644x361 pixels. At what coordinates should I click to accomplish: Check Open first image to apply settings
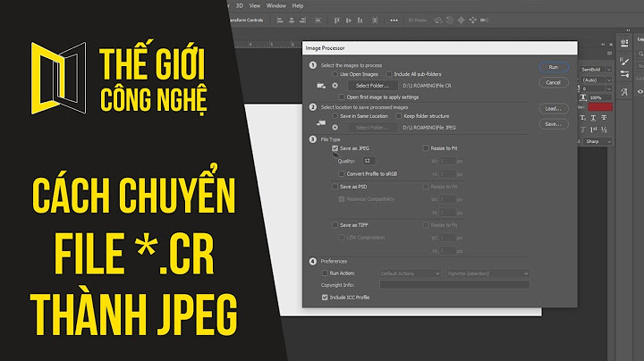[x=342, y=97]
